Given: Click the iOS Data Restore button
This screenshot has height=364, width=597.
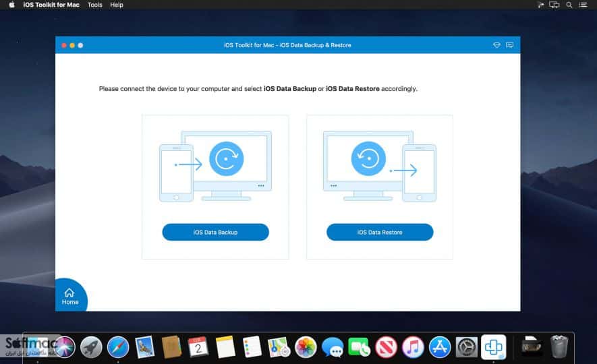Looking at the screenshot, I should 380,232.
